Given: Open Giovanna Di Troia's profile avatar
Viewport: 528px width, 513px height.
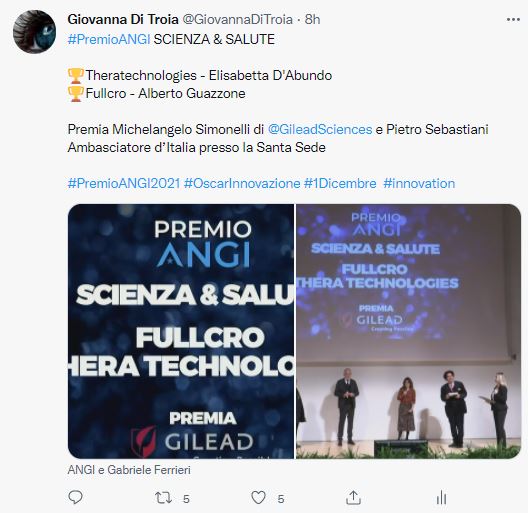Looking at the screenshot, I should pyautogui.click(x=34, y=32).
